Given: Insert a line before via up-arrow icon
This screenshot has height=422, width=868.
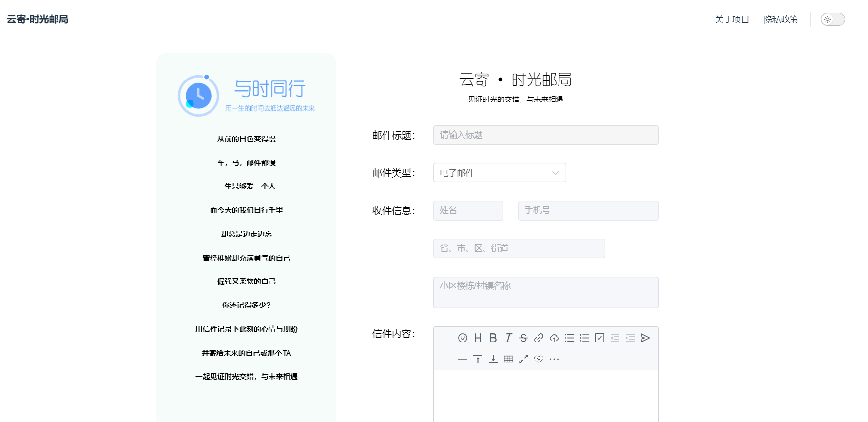Looking at the screenshot, I should (x=478, y=359).
